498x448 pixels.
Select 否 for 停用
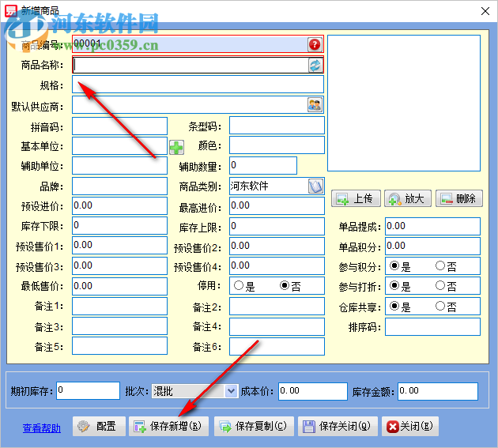coord(285,286)
